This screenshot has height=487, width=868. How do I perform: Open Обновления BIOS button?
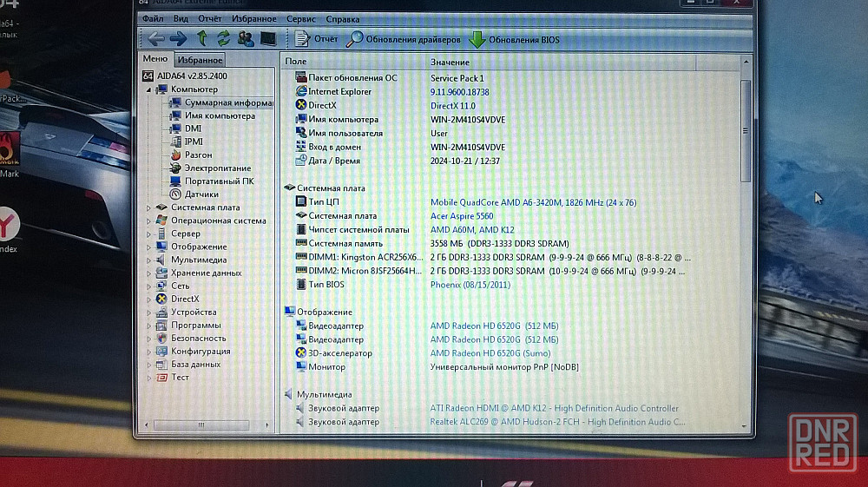pos(514,39)
